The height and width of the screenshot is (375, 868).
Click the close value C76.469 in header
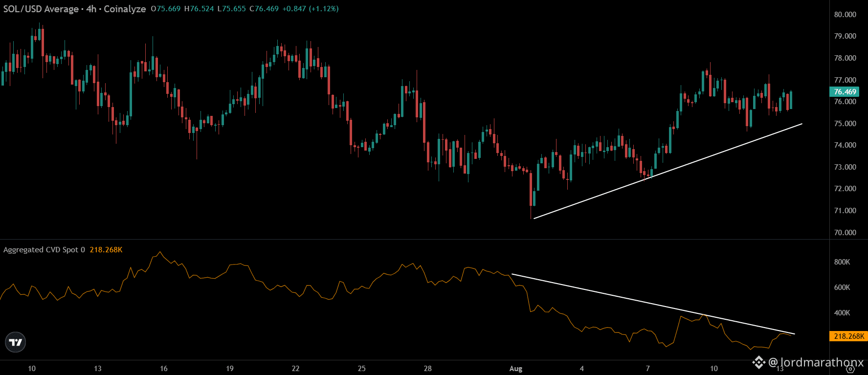tap(264, 9)
